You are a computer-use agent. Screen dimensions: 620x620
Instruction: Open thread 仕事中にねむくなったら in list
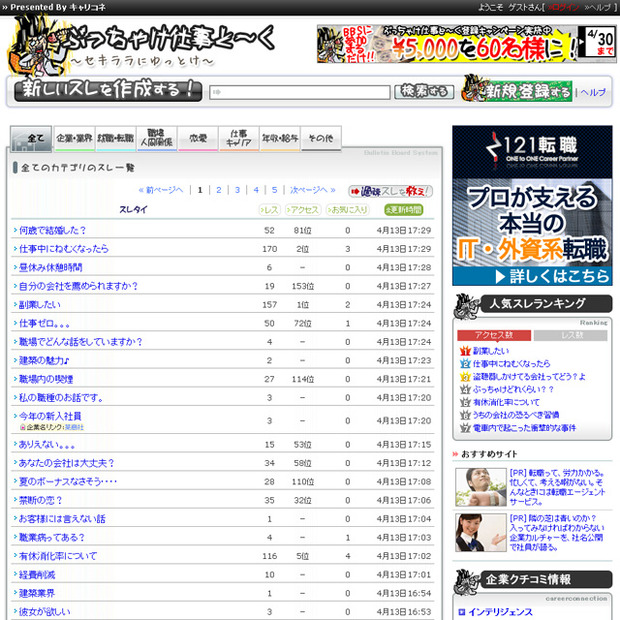[64, 249]
